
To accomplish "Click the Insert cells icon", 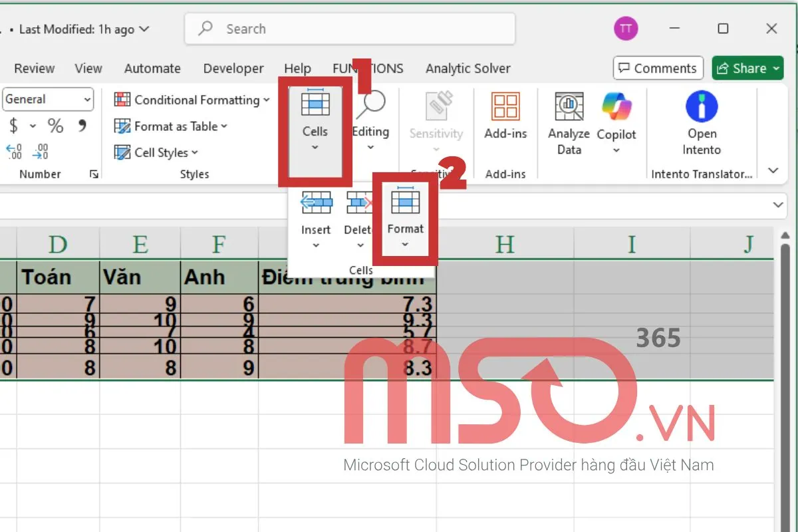I will pos(316,203).
